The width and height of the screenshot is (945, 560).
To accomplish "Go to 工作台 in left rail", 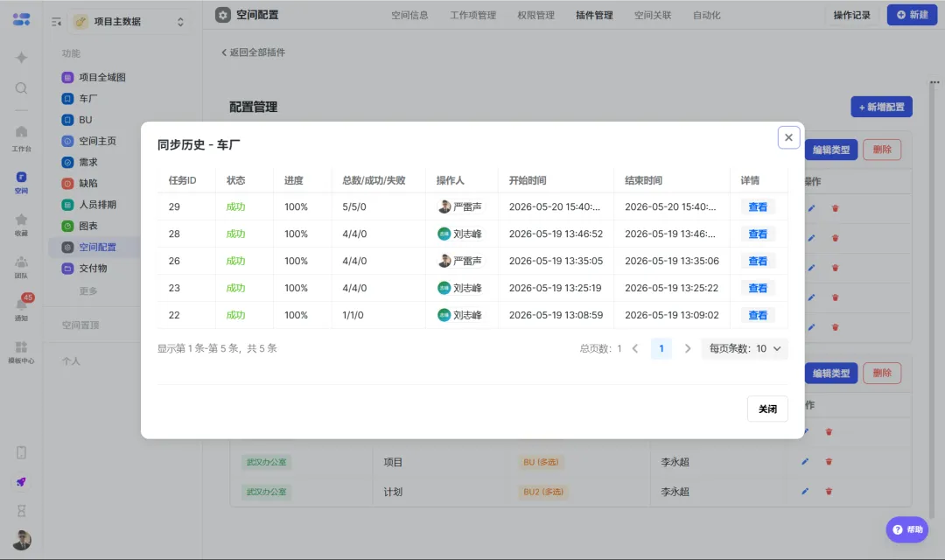I will click(x=21, y=138).
